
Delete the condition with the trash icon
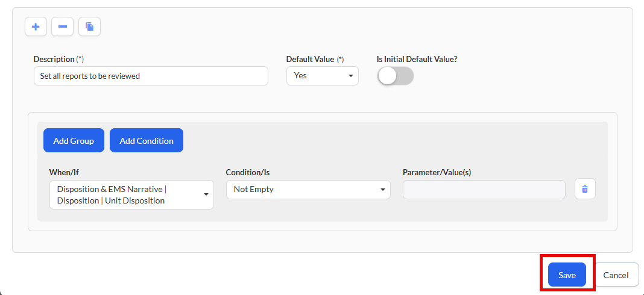tap(584, 189)
